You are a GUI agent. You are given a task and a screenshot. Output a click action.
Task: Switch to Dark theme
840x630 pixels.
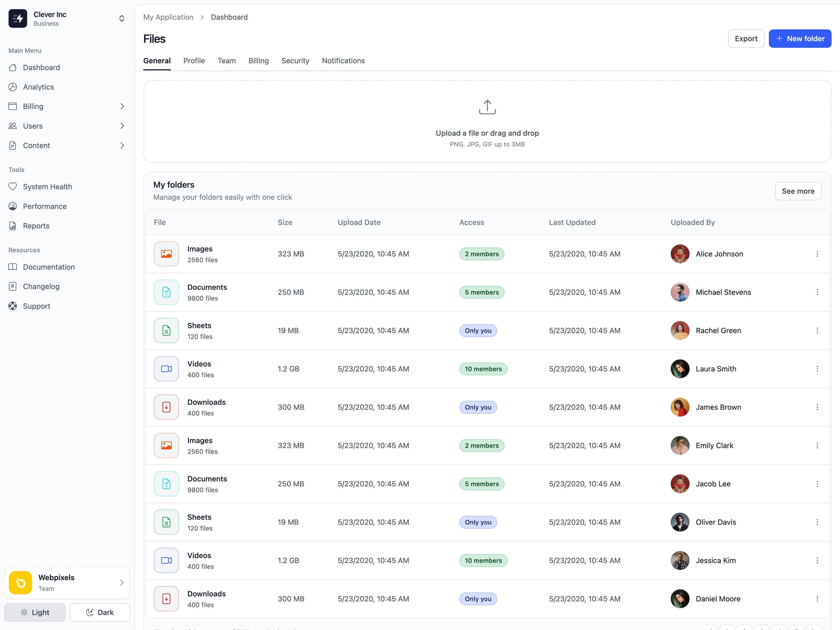[x=100, y=612]
